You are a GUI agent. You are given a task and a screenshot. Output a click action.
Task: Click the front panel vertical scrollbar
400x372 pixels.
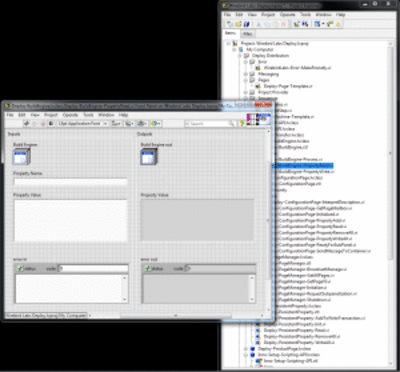(268, 220)
